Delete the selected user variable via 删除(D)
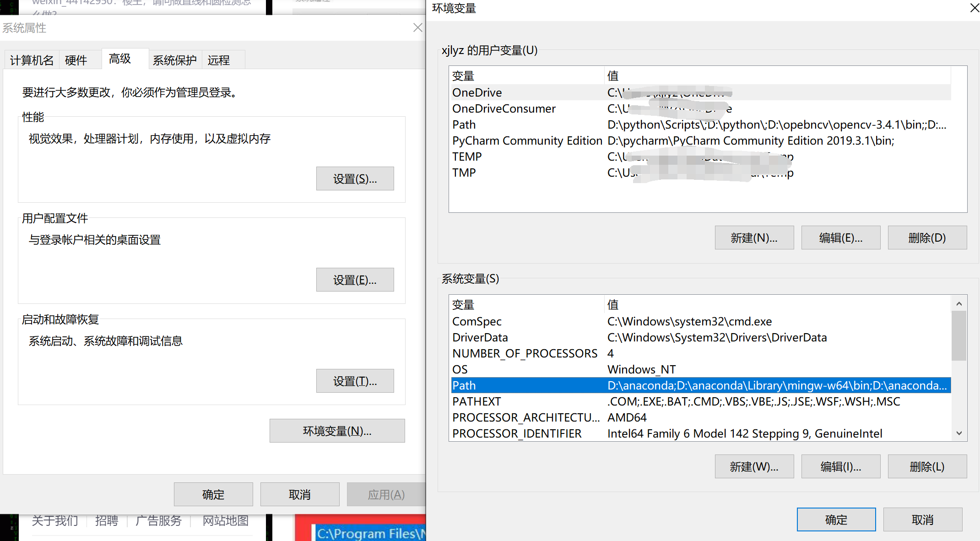 (x=927, y=238)
